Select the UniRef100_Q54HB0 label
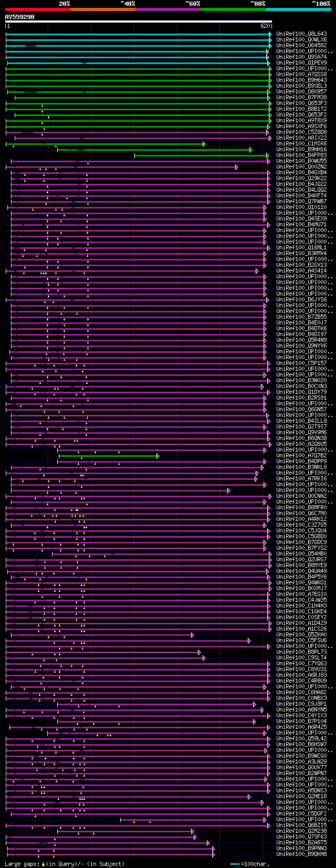 coord(301,553)
